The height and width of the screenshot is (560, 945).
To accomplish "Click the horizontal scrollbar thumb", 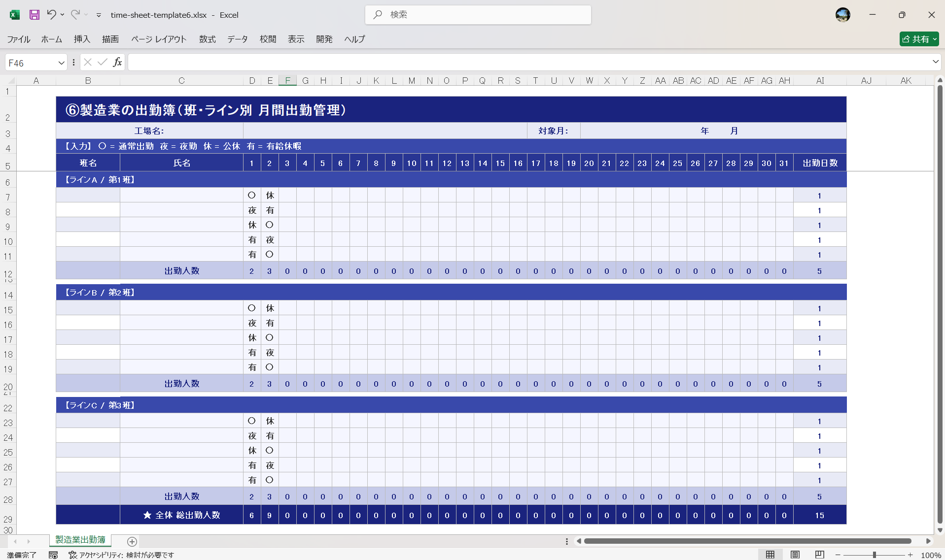I will click(x=747, y=541).
